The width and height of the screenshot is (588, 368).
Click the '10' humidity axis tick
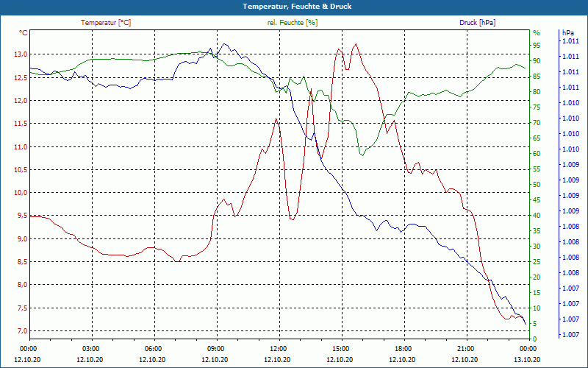[x=537, y=308]
